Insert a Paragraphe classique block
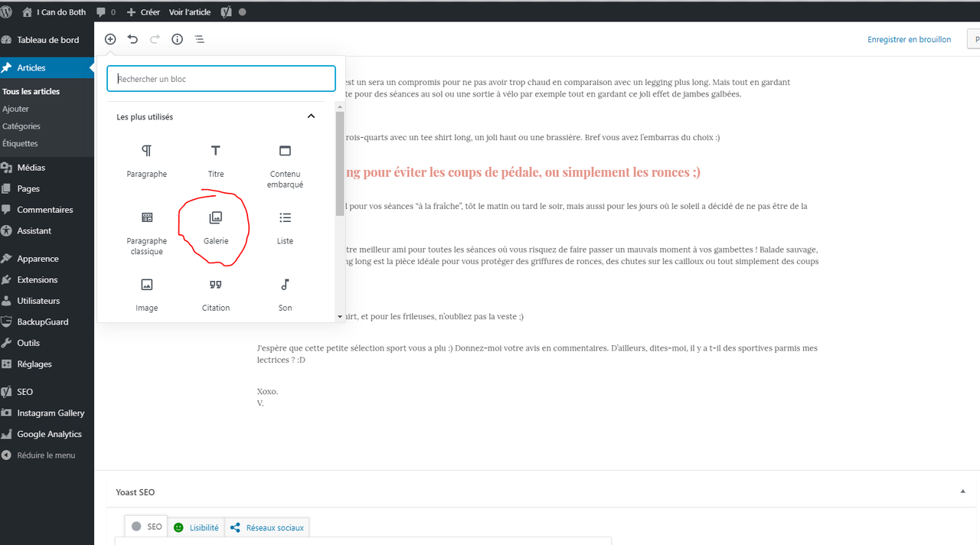The width and height of the screenshot is (980, 545). (x=147, y=232)
